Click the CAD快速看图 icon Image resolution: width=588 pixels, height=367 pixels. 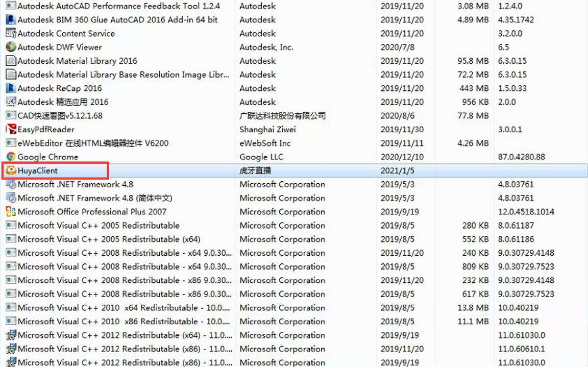coord(11,115)
